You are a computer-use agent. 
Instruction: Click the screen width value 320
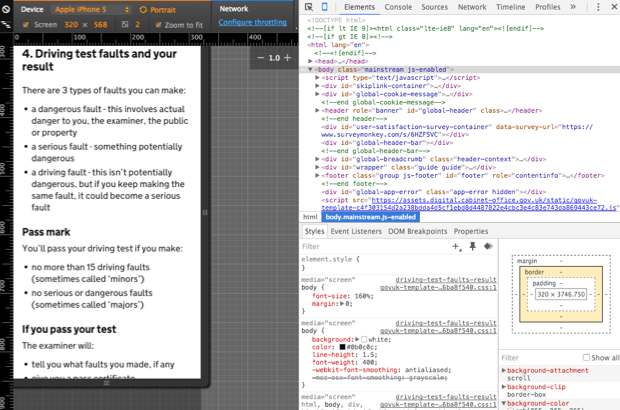click(71, 25)
